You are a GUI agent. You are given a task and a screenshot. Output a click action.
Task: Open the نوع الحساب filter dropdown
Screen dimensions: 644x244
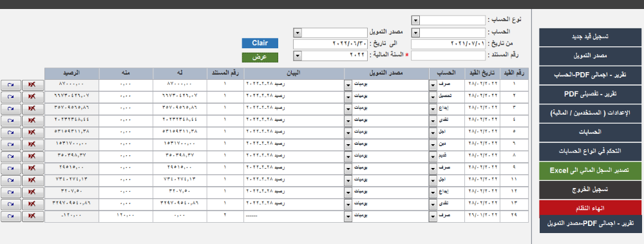tap(415, 21)
